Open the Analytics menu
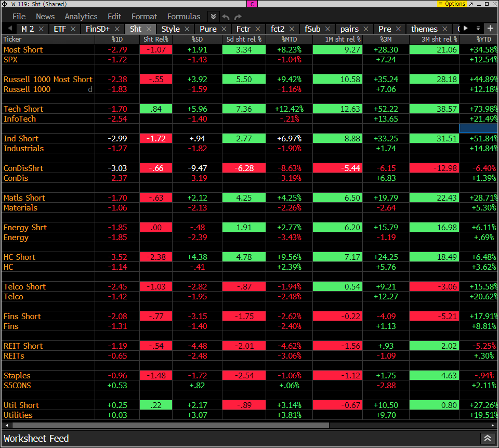 click(81, 17)
